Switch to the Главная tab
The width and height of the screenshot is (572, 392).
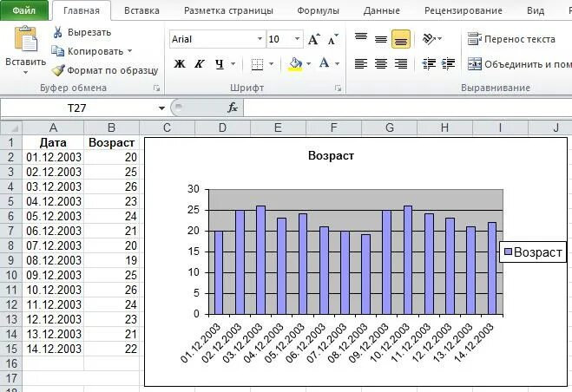coord(82,10)
